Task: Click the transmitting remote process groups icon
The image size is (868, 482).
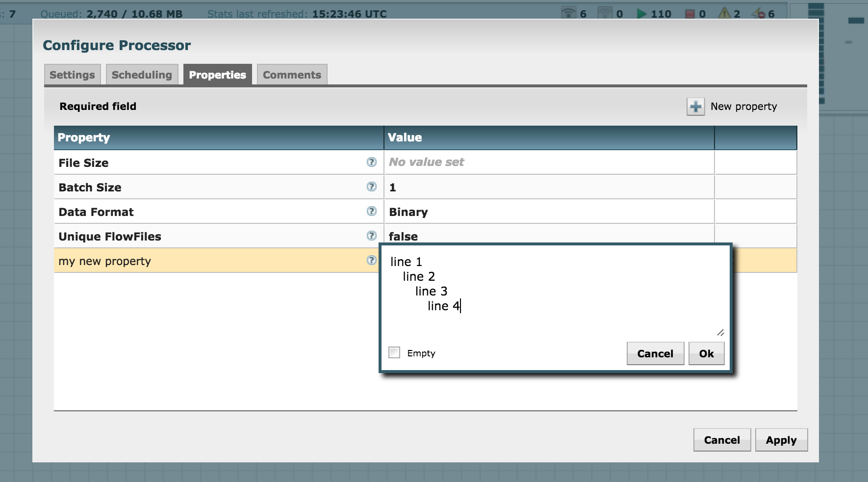Action: point(568,13)
